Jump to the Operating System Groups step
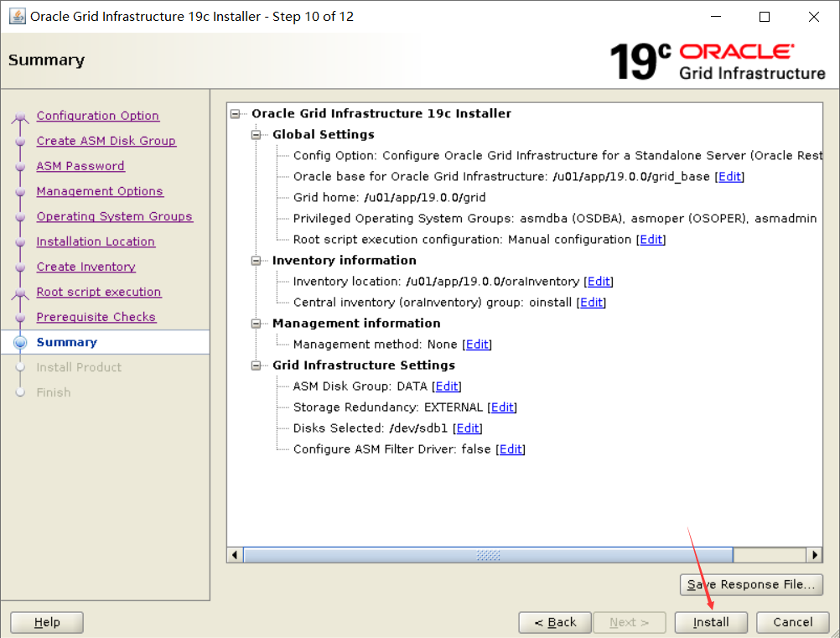 [x=115, y=216]
